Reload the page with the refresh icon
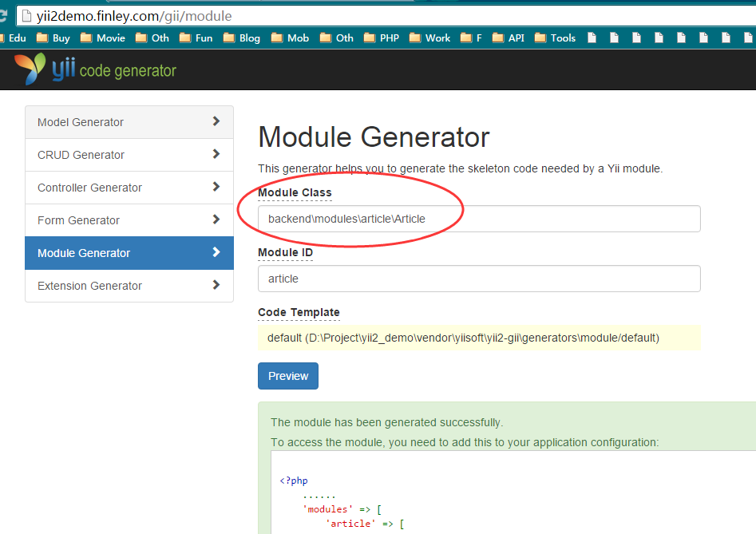Viewport: 756px width, 534px height. (3, 15)
